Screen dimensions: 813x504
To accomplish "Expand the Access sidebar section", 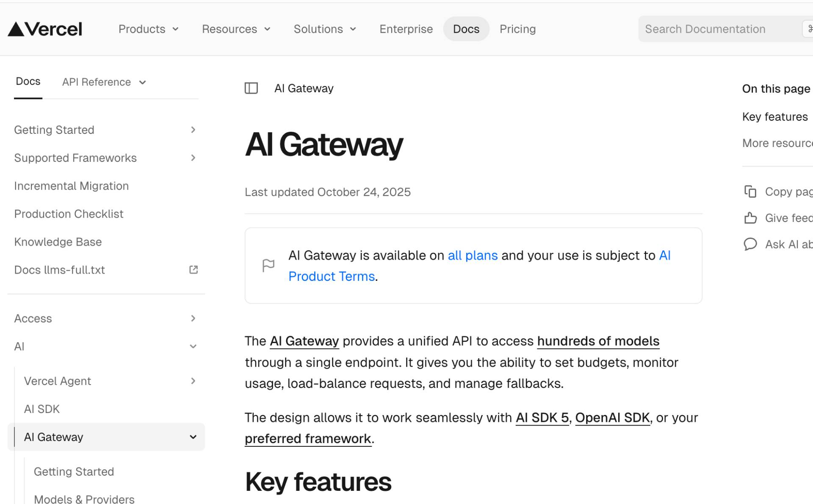I will coord(106,318).
